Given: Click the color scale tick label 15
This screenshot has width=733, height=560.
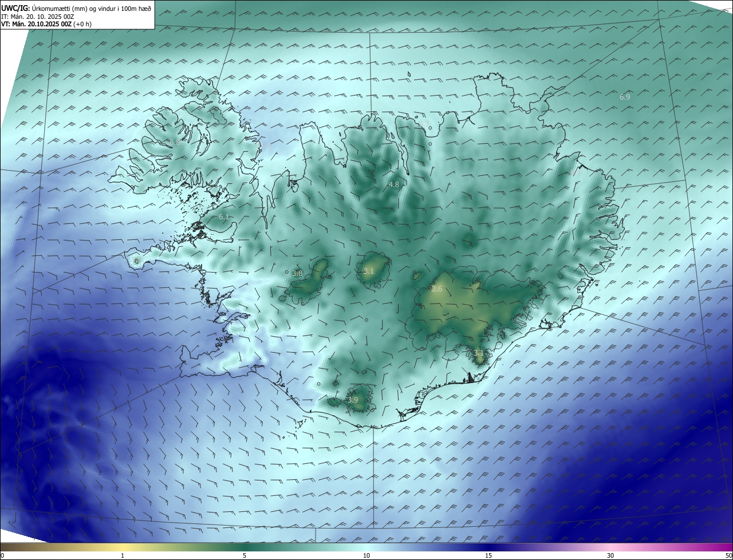Looking at the screenshot, I should 488,555.
